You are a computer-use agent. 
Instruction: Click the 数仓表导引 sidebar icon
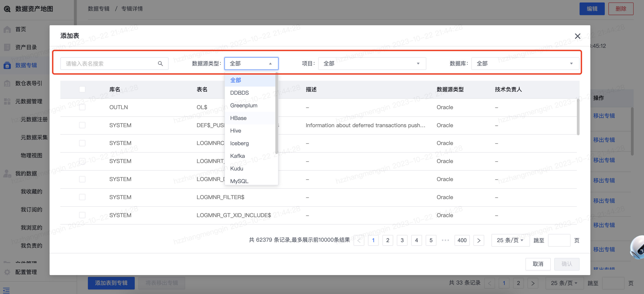click(x=7, y=83)
